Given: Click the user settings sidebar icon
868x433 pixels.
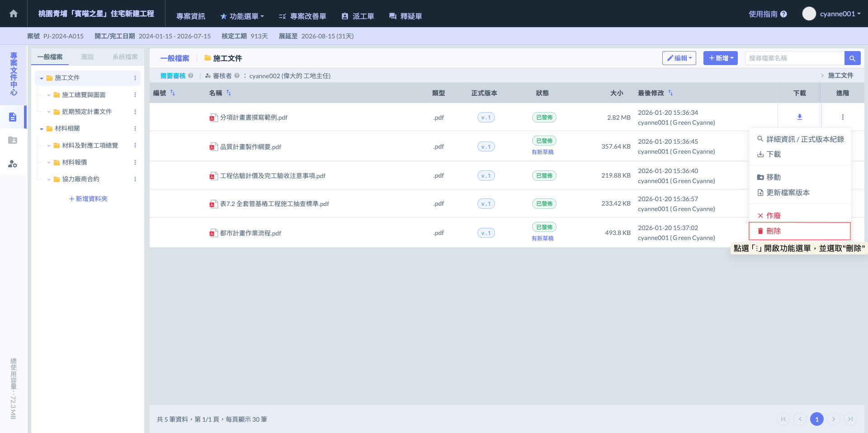Looking at the screenshot, I should coord(13,164).
